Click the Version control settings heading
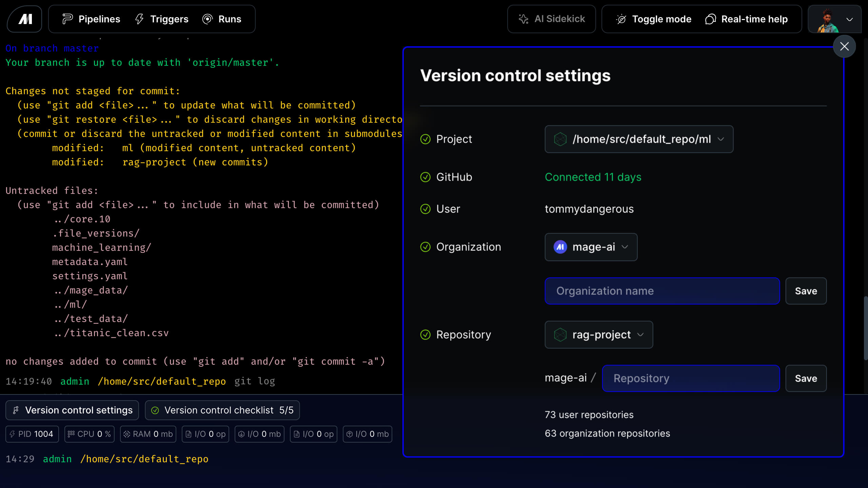Screen dimensions: 868x488 [515, 75]
